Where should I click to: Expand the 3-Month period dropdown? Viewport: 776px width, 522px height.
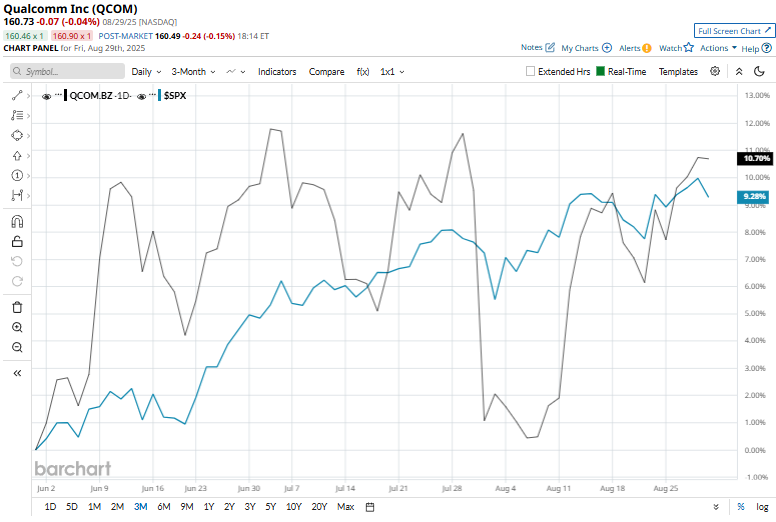[x=194, y=72]
